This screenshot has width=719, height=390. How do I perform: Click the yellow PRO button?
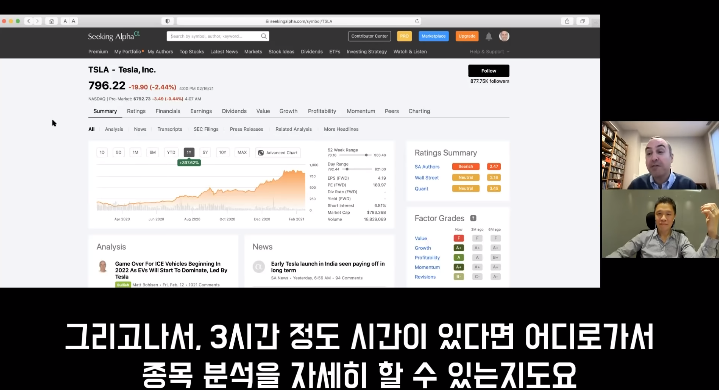point(404,36)
